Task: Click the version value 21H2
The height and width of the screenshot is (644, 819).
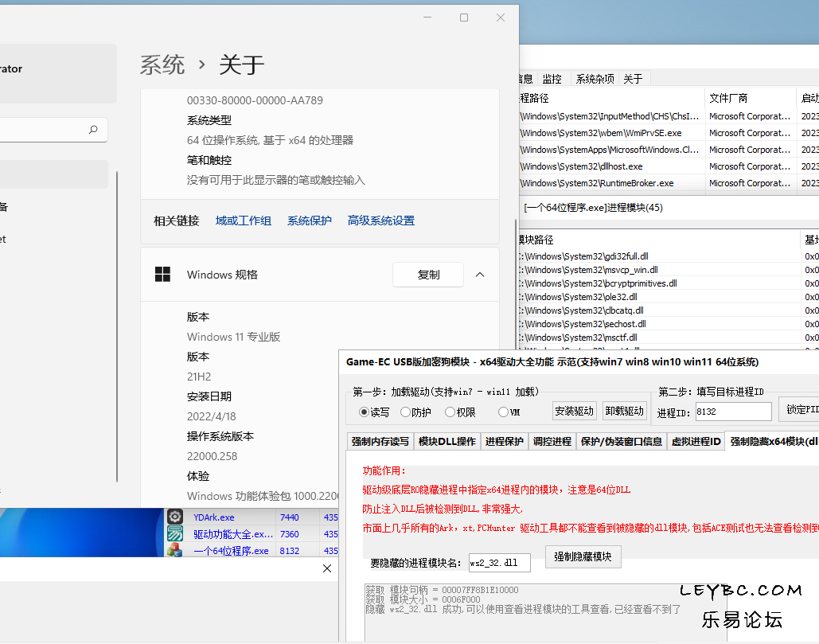Action: pos(199,377)
